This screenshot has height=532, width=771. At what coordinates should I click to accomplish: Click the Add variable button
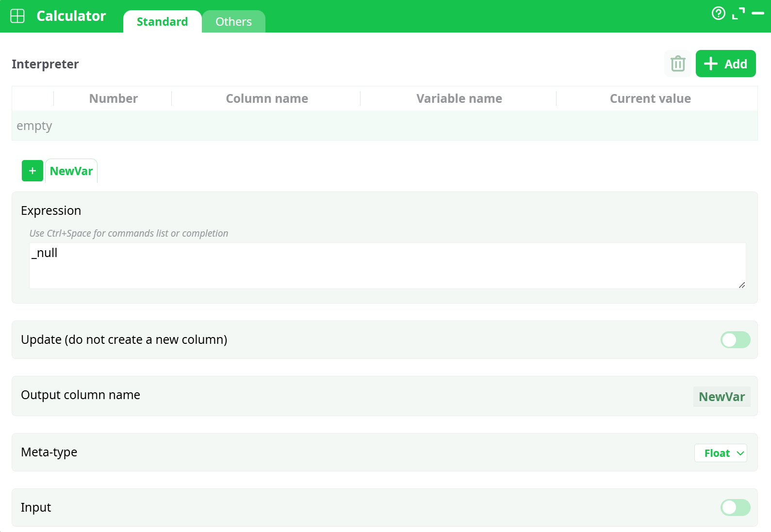(725, 64)
